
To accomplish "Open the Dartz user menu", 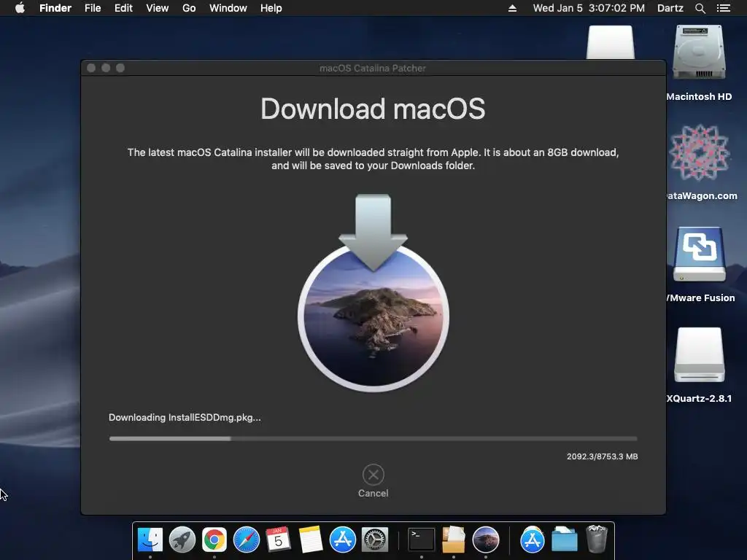I will pos(670,8).
